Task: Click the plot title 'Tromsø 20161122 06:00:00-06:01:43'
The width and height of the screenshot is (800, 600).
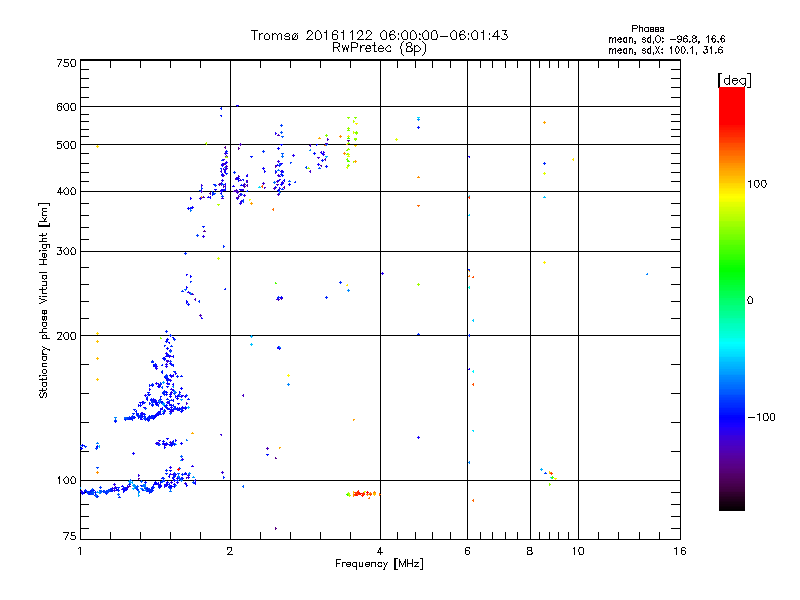Action: (x=379, y=35)
